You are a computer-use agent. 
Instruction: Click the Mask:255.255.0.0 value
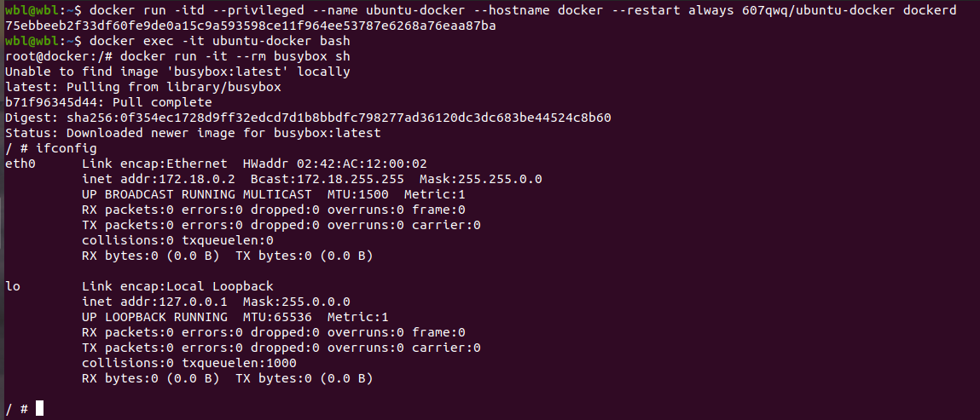pos(480,179)
